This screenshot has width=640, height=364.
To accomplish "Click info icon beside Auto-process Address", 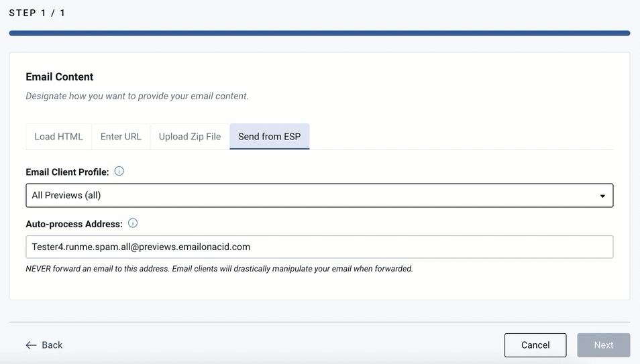I will click(x=133, y=223).
